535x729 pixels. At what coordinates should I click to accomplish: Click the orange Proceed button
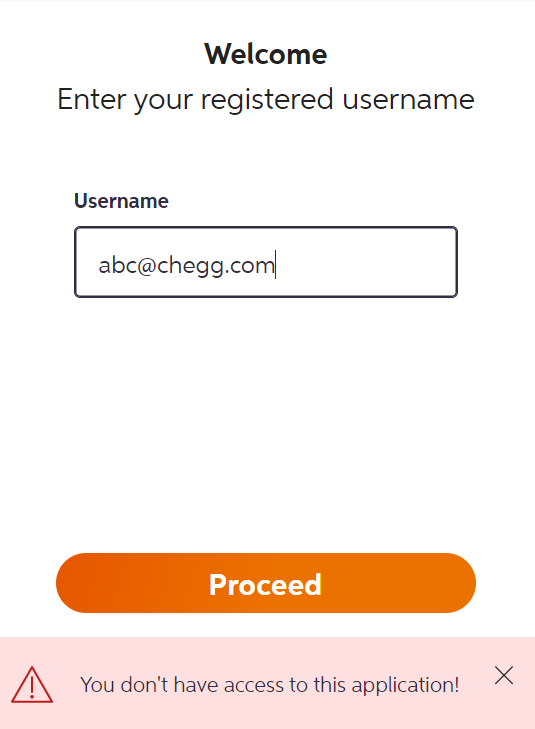point(266,583)
